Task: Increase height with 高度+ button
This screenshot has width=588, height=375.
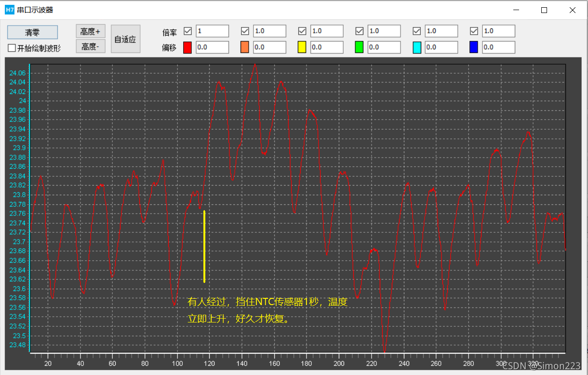Action: click(91, 32)
